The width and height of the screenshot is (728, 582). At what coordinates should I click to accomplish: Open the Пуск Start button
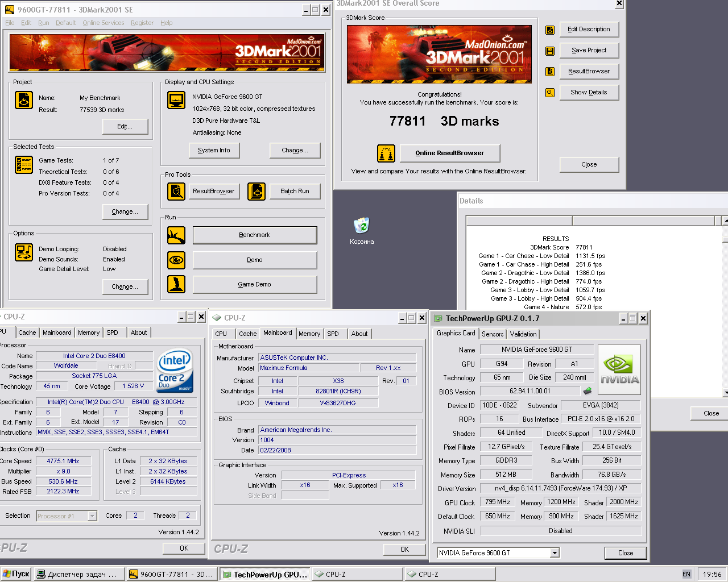(x=16, y=574)
